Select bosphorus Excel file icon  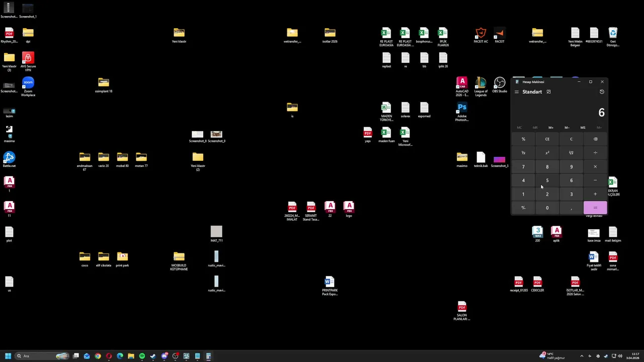424,35
